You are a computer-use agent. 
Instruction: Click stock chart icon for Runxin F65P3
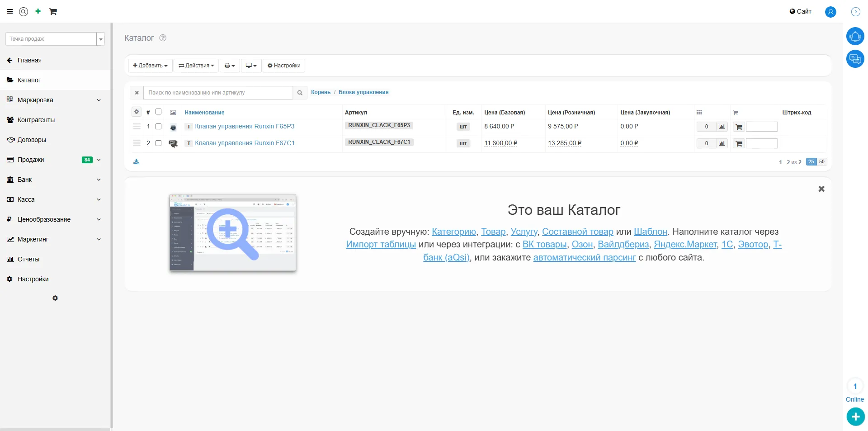pos(722,127)
